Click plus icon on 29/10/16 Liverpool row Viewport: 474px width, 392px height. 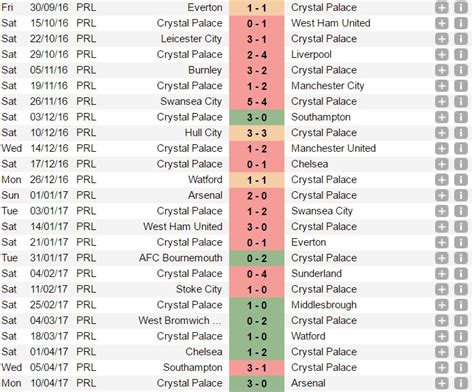click(x=441, y=54)
